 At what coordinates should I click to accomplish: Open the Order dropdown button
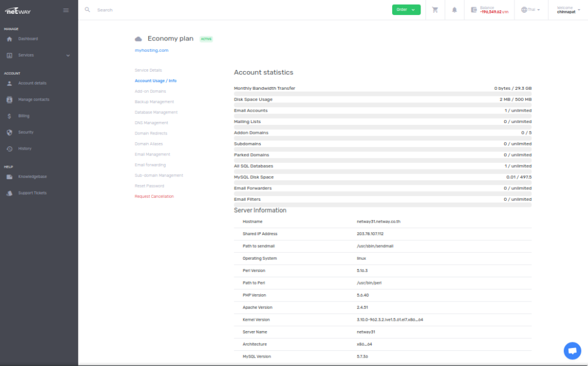coord(406,10)
